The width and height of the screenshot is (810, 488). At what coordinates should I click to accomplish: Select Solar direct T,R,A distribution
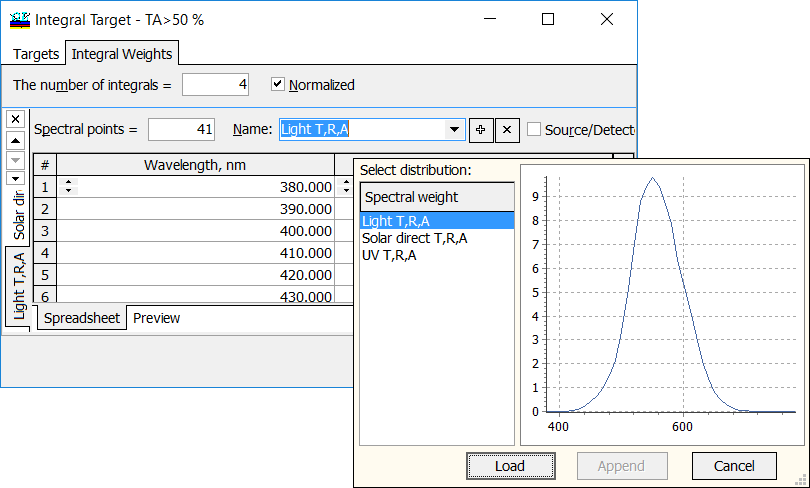(414, 238)
